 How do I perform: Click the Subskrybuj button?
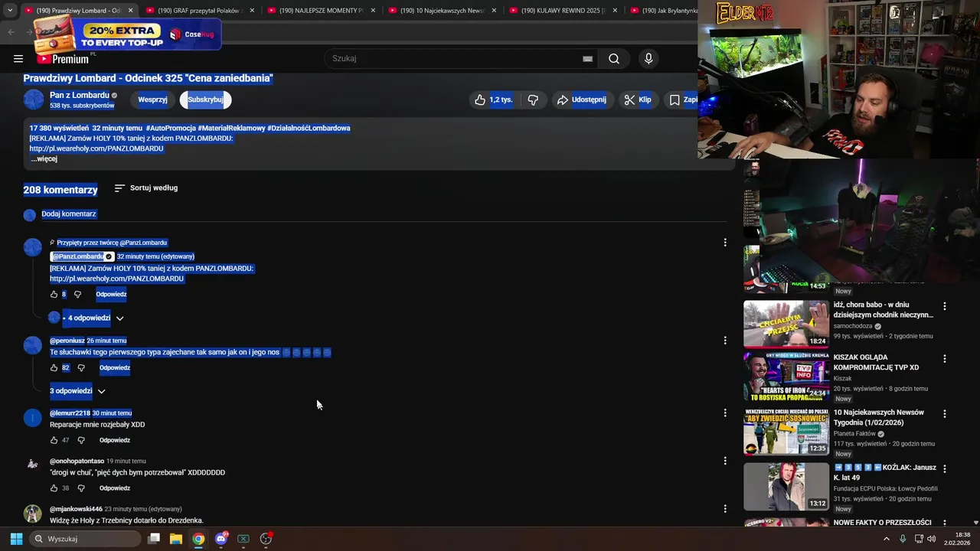click(205, 99)
